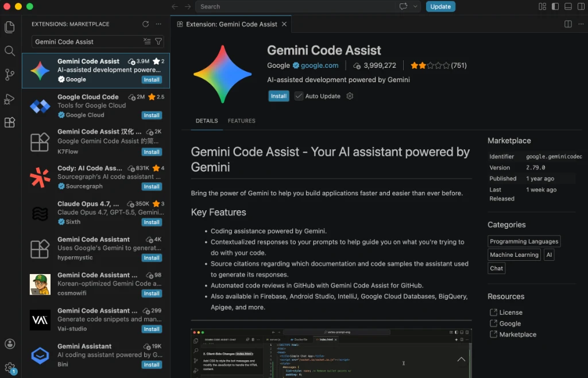Close the Gemini Code Assist extension tab

284,24
